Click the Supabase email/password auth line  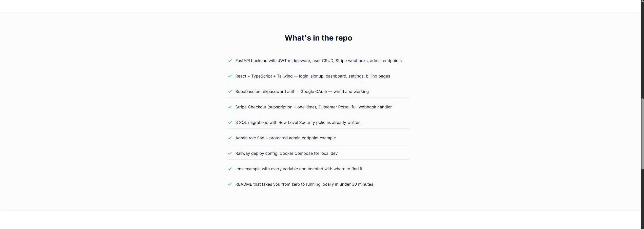click(302, 91)
